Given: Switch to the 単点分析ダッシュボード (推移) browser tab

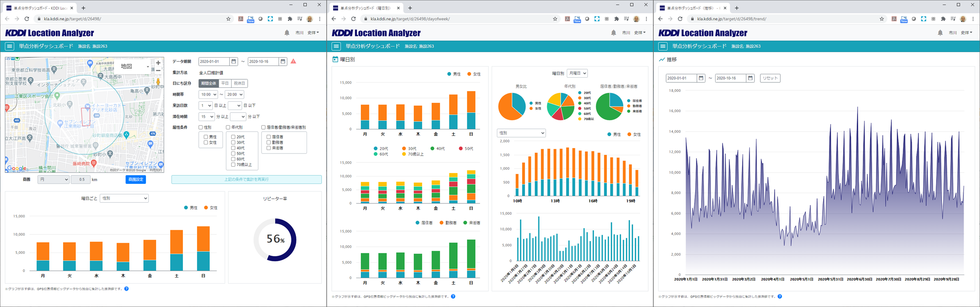Looking at the screenshot, I should click(x=693, y=8).
